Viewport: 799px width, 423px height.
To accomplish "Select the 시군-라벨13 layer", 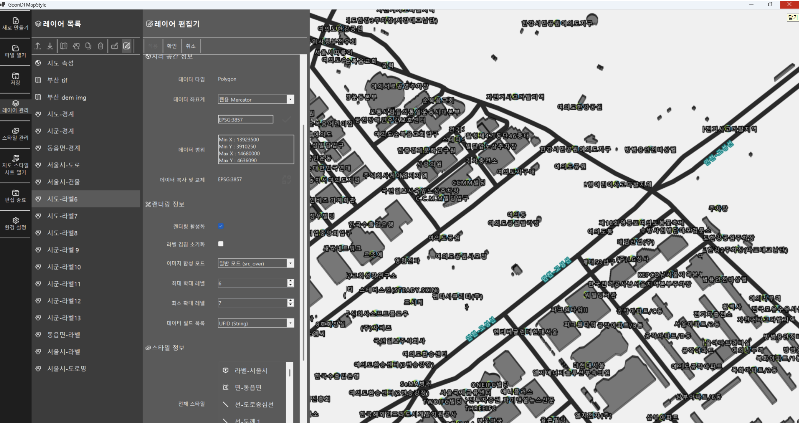I will [x=86, y=318].
